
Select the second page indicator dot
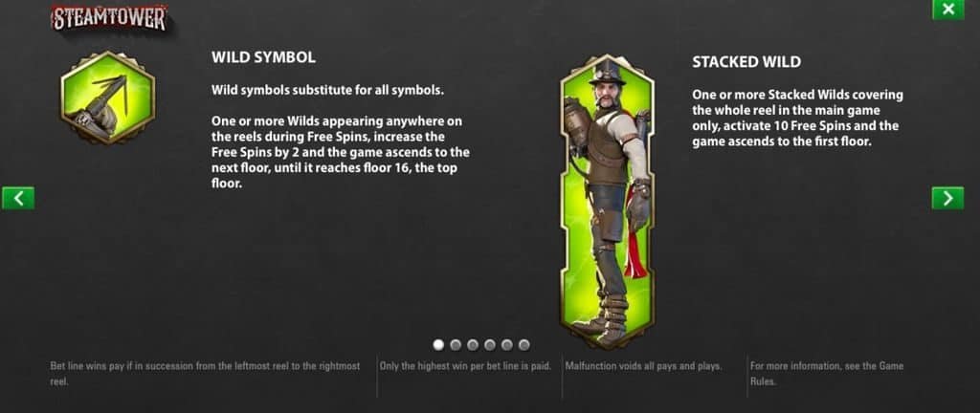(x=456, y=344)
